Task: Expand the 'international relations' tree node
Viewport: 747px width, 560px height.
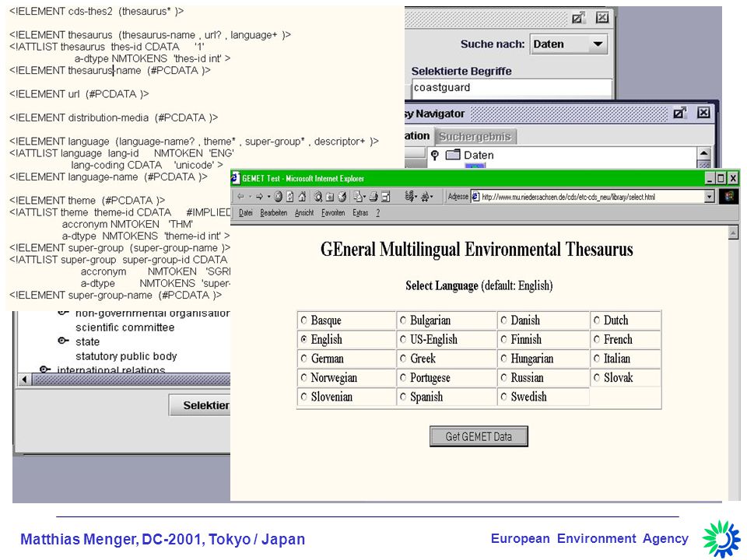Action: pos(45,369)
